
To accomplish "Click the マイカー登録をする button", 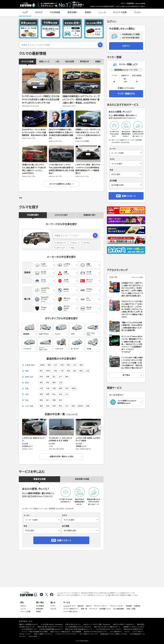I will (x=126, y=94).
